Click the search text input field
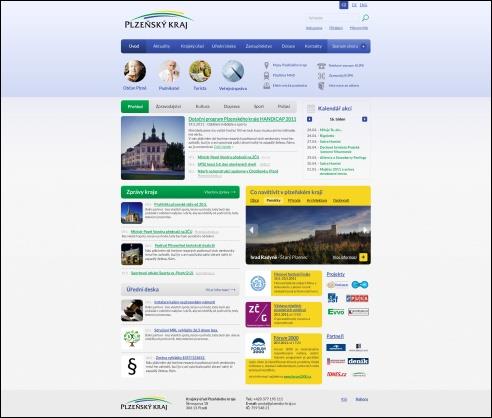Viewport: 492px width, 418px height. 333,18
